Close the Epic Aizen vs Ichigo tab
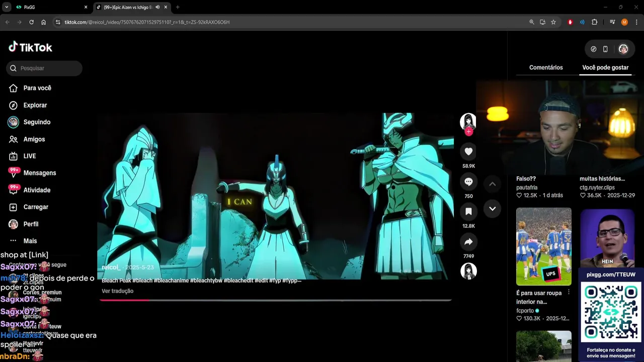The width and height of the screenshot is (644, 362). click(166, 7)
